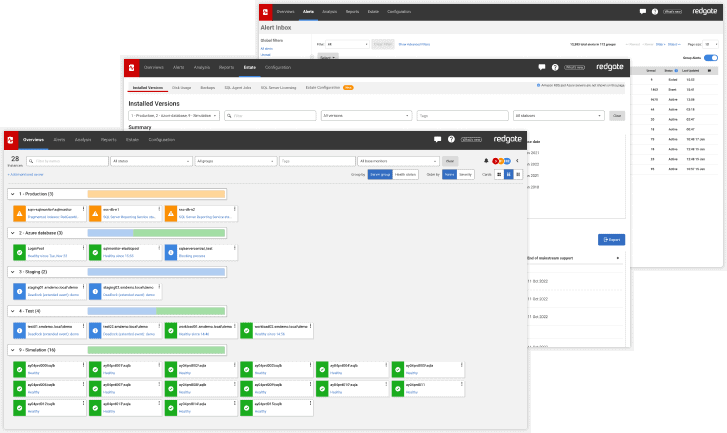Screen dimensions: 727x433
Task: Open the Reports tab in the Alerts window
Action: pyautogui.click(x=352, y=12)
